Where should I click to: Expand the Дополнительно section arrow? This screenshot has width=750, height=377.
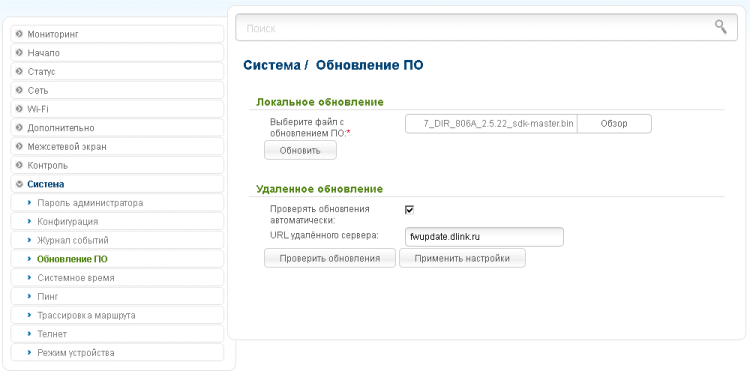click(x=19, y=128)
